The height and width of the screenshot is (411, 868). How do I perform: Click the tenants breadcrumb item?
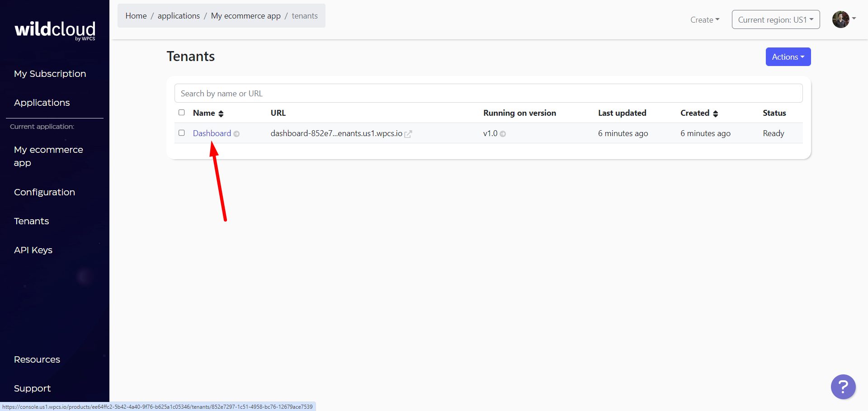[305, 16]
